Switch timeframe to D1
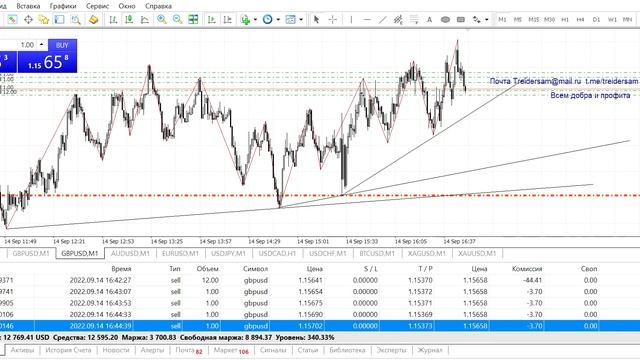Viewport: 640px width, 360px height. (x=596, y=19)
